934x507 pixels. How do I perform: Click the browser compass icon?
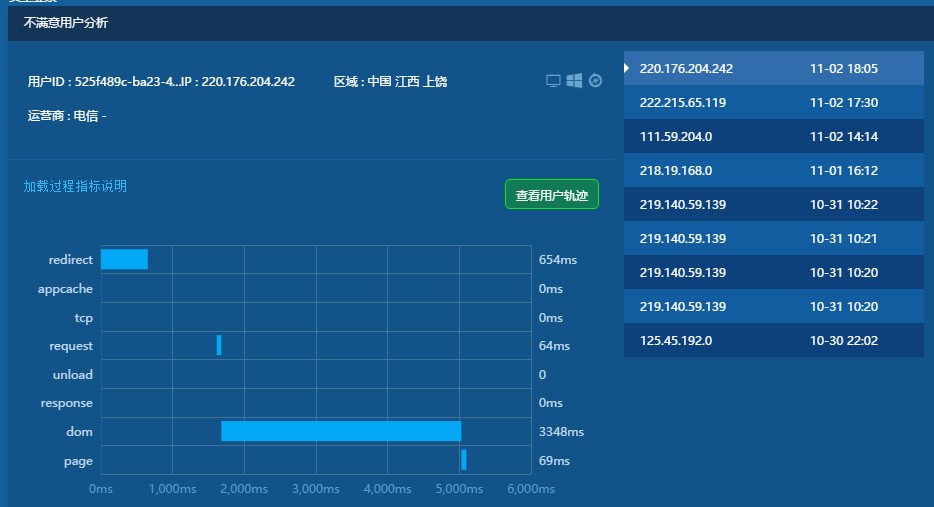tap(595, 80)
